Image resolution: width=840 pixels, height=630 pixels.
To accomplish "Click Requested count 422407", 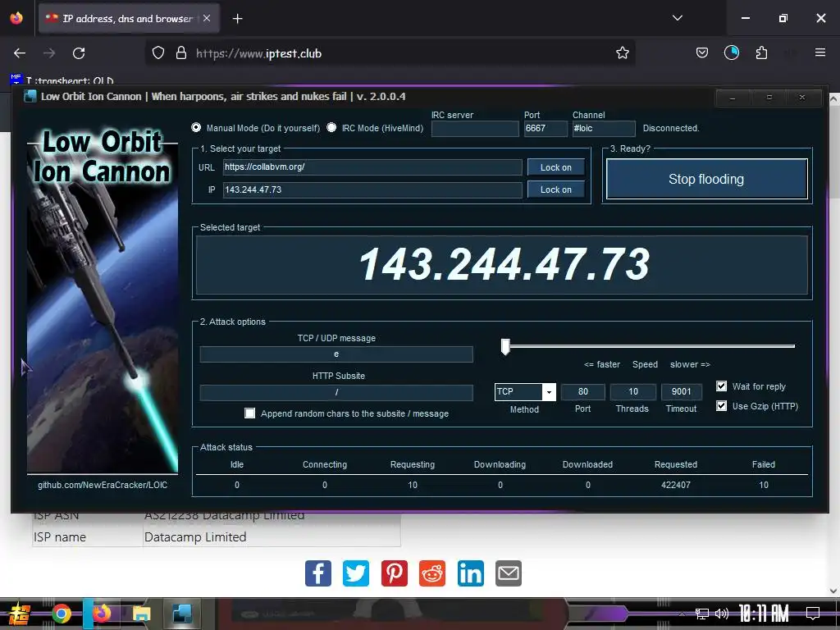I will pos(676,485).
